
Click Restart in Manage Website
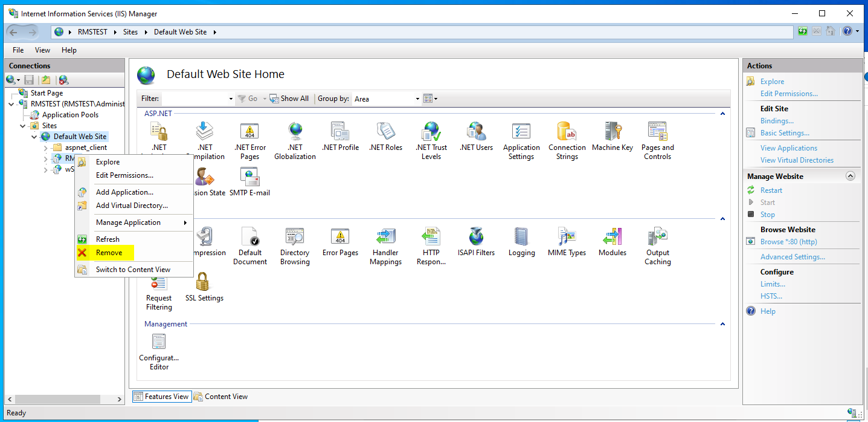pyautogui.click(x=771, y=190)
